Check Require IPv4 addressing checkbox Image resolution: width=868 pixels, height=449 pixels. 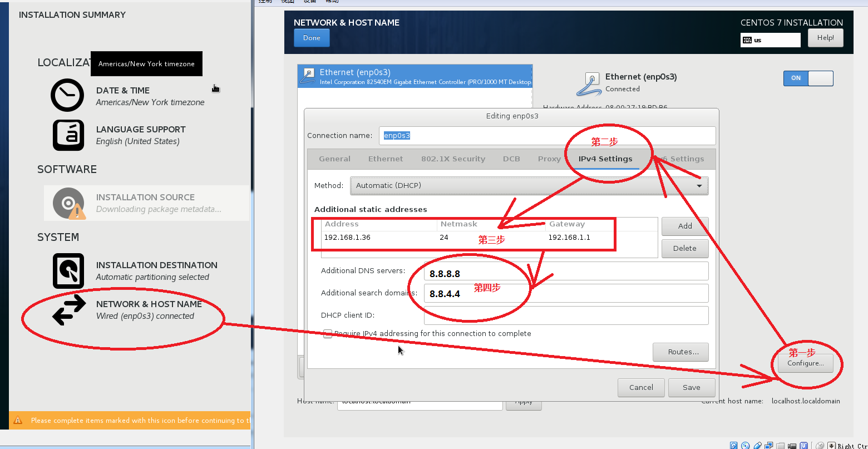coord(328,334)
